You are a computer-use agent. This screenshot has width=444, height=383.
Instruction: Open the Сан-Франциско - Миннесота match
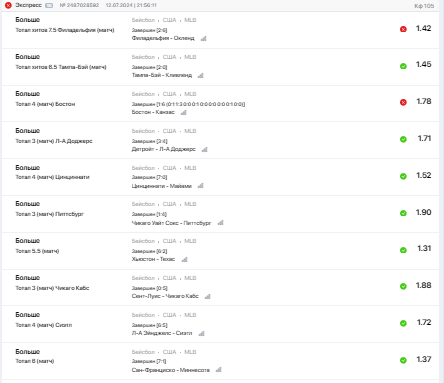coord(171,370)
